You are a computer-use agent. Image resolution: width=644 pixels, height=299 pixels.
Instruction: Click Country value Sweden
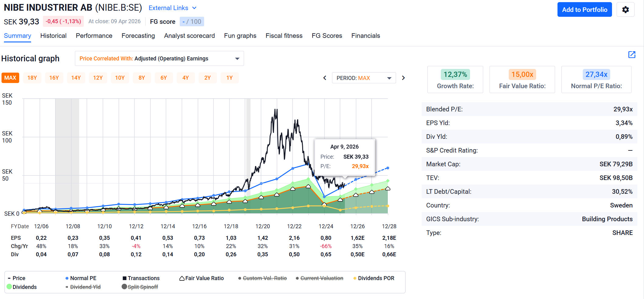coord(621,205)
